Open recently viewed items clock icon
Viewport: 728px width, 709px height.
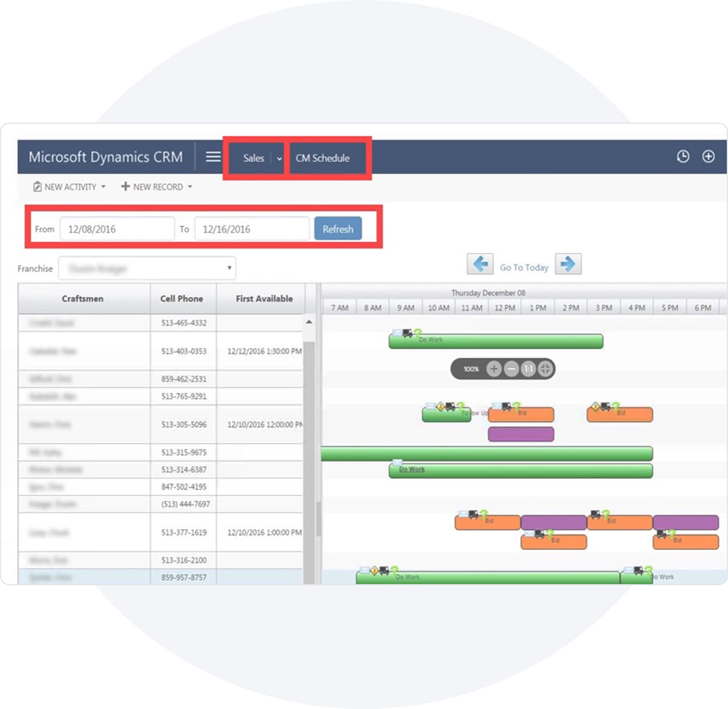683,156
